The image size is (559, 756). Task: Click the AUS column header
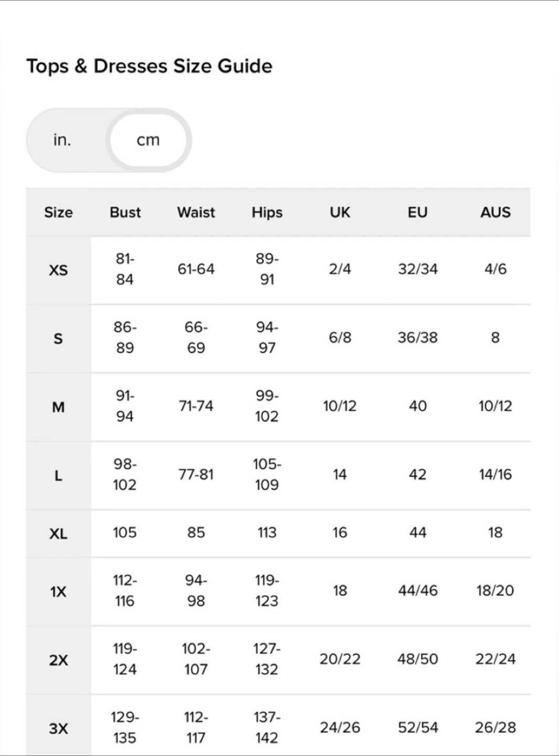tap(495, 212)
